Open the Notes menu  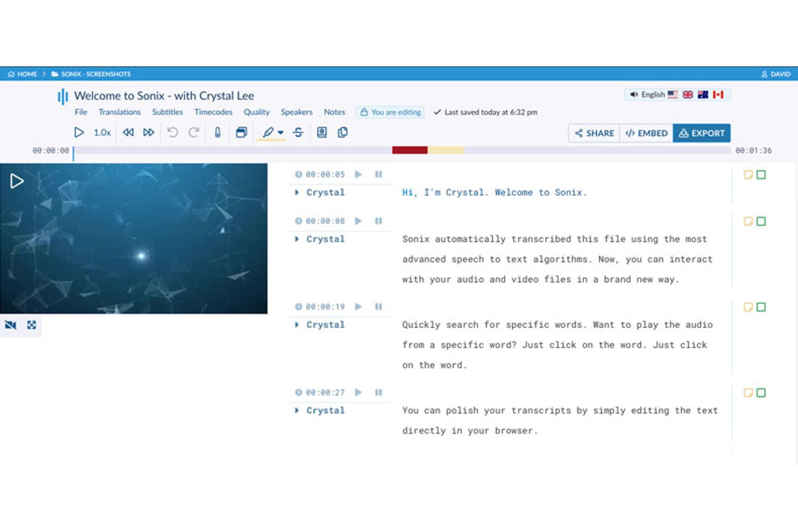click(x=334, y=112)
